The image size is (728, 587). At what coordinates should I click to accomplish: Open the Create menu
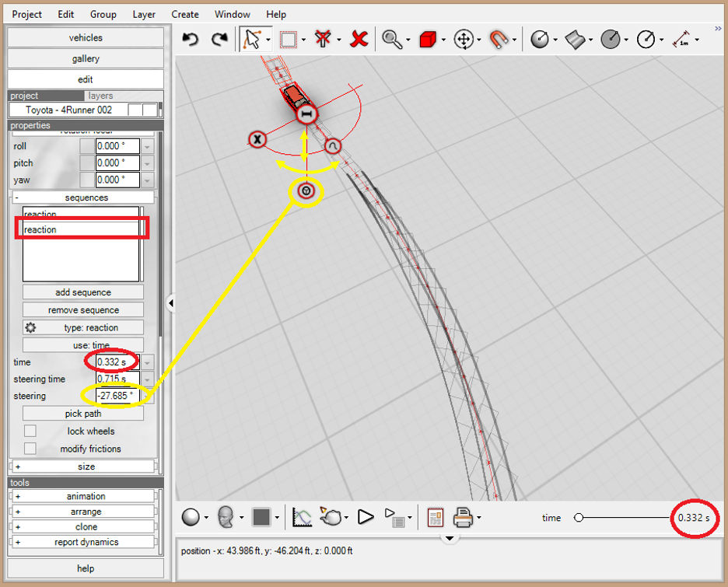185,15
